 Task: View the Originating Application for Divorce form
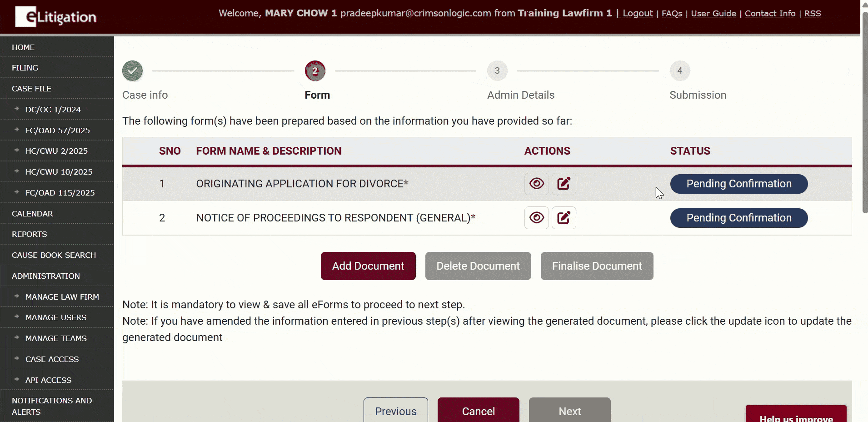point(536,184)
